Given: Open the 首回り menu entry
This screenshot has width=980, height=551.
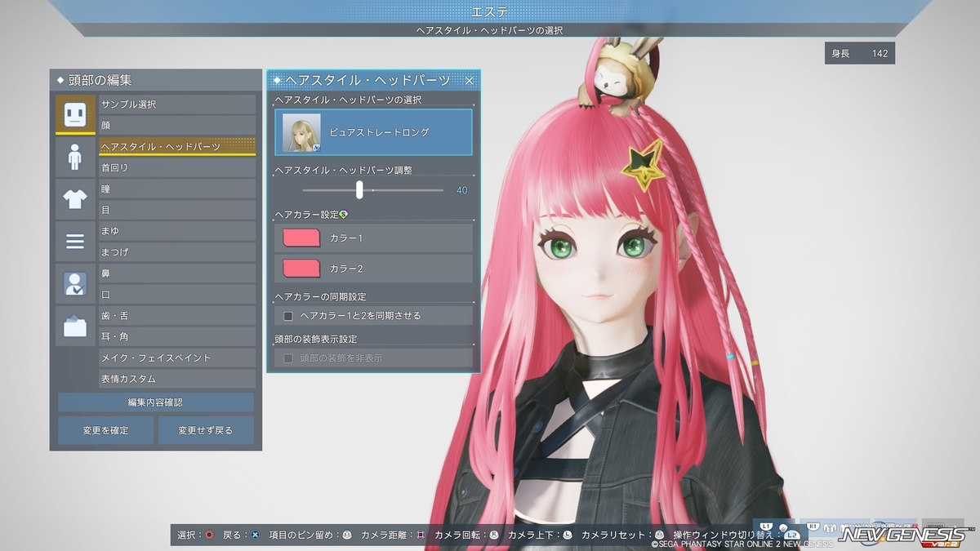Looking at the screenshot, I should (x=177, y=167).
